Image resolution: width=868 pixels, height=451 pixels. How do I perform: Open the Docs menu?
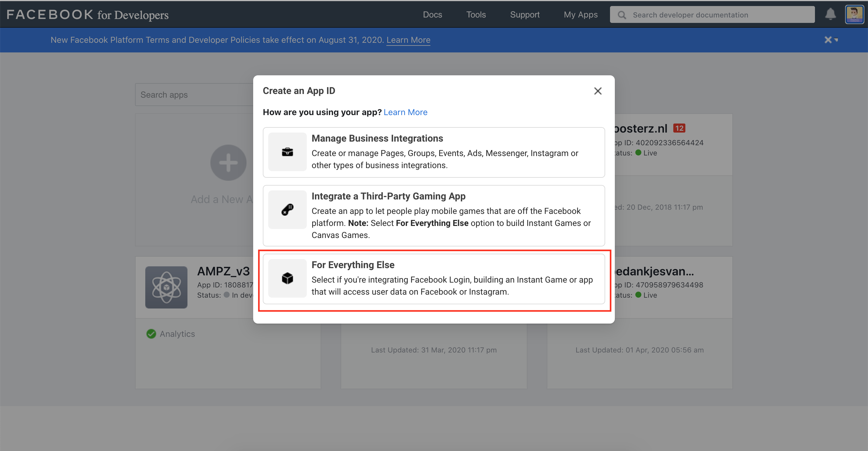[432, 14]
